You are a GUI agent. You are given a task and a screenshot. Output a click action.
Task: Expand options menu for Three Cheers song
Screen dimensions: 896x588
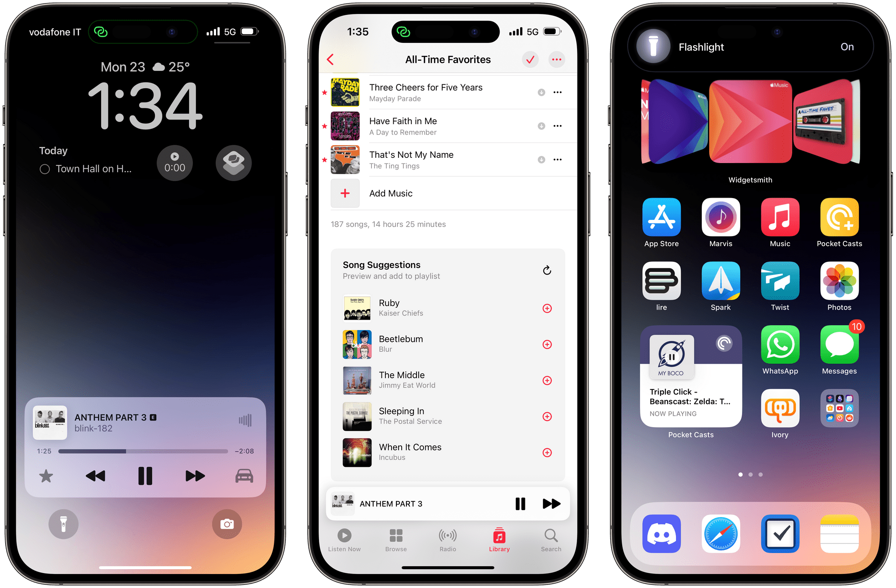[x=559, y=93]
